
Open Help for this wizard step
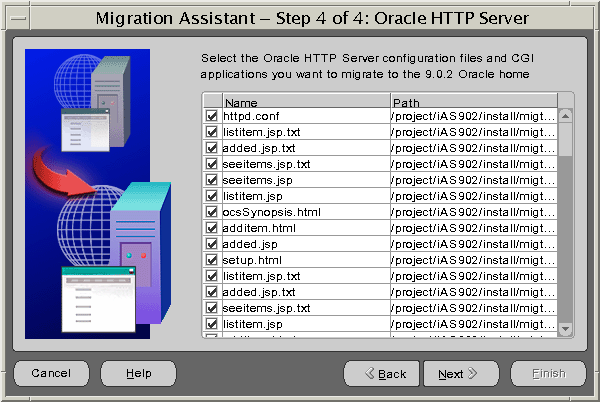pos(139,373)
